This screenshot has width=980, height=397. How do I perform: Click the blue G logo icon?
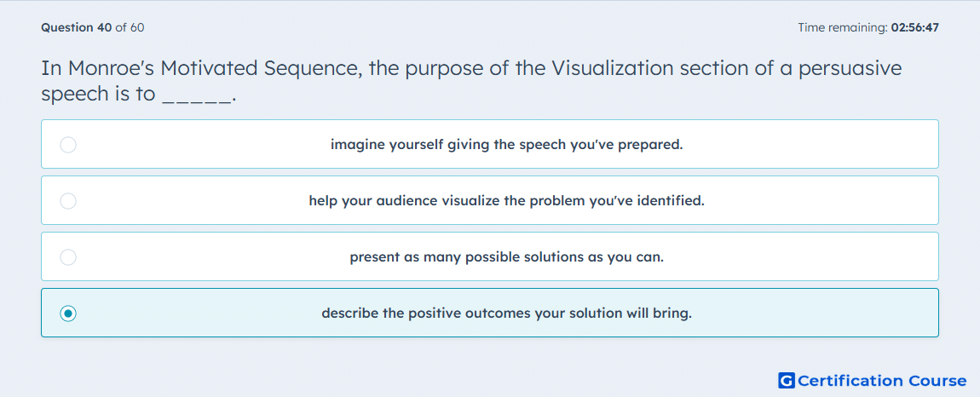tap(787, 380)
